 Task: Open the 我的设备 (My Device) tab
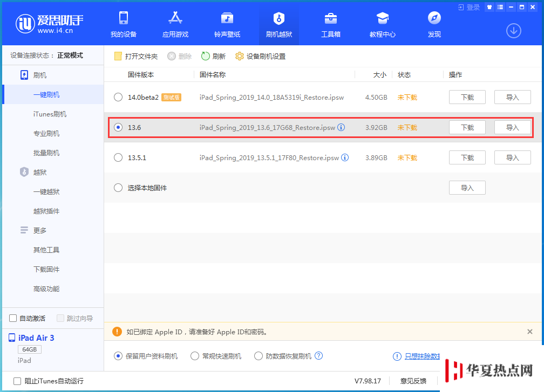(124, 24)
